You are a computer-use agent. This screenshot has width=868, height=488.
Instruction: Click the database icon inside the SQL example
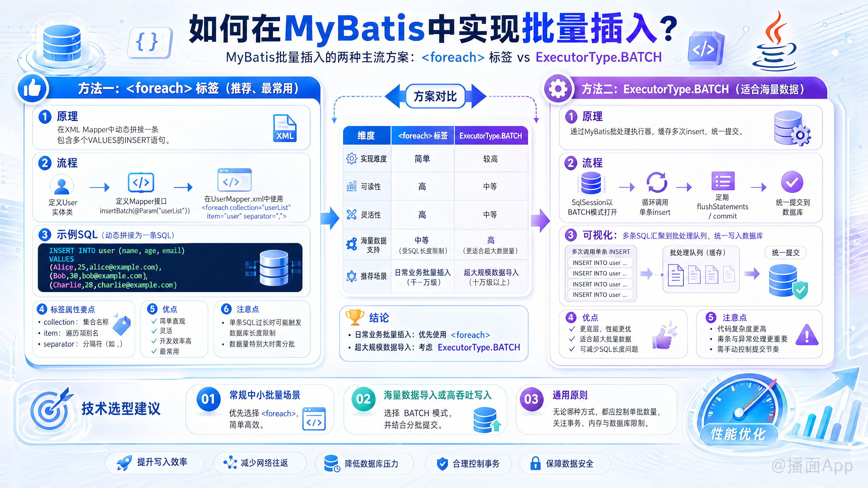click(274, 268)
